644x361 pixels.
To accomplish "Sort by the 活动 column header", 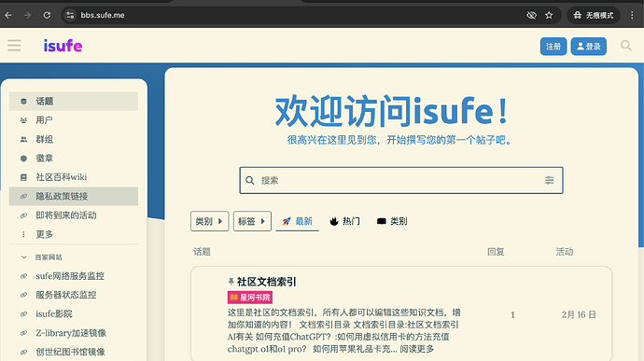I will [565, 252].
